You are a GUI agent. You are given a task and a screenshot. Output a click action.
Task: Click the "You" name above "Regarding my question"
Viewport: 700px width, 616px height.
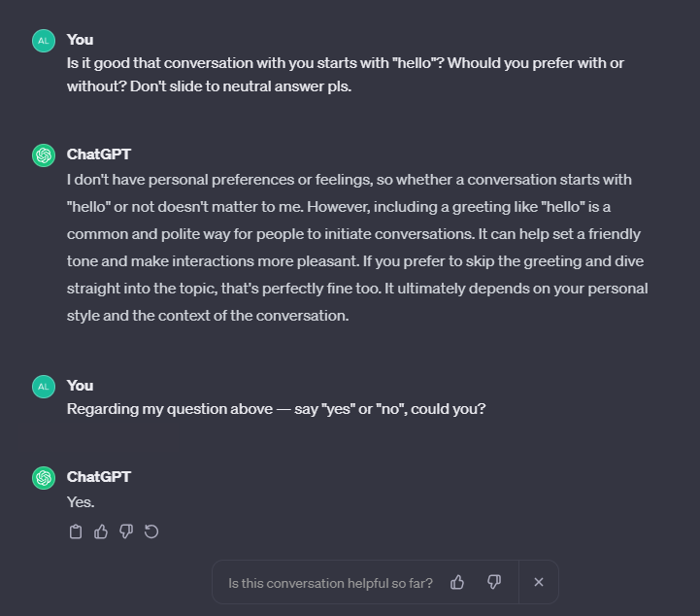pos(80,386)
